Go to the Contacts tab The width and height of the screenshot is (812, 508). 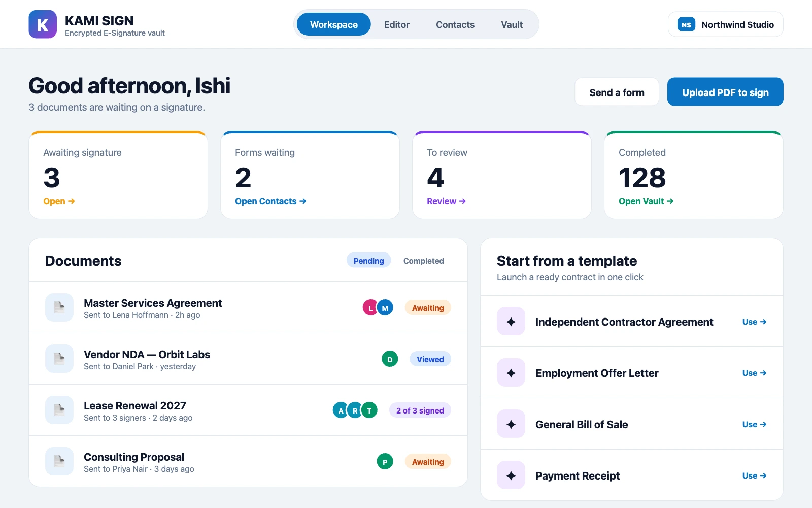pyautogui.click(x=455, y=24)
